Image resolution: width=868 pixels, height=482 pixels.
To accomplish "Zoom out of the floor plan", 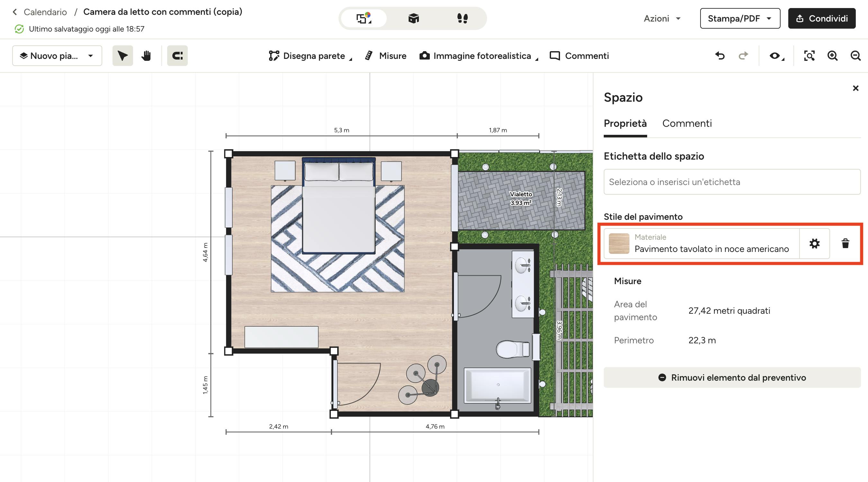I will pyautogui.click(x=855, y=56).
